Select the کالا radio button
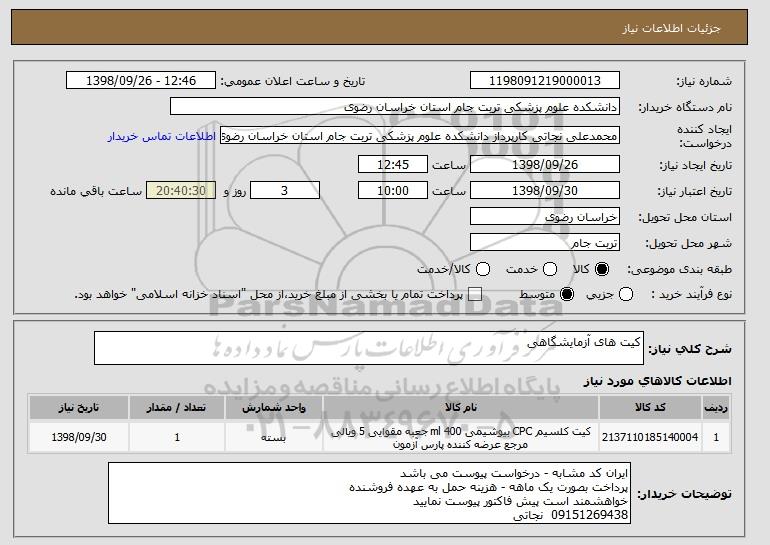The width and height of the screenshot is (770, 545). pyautogui.click(x=602, y=269)
